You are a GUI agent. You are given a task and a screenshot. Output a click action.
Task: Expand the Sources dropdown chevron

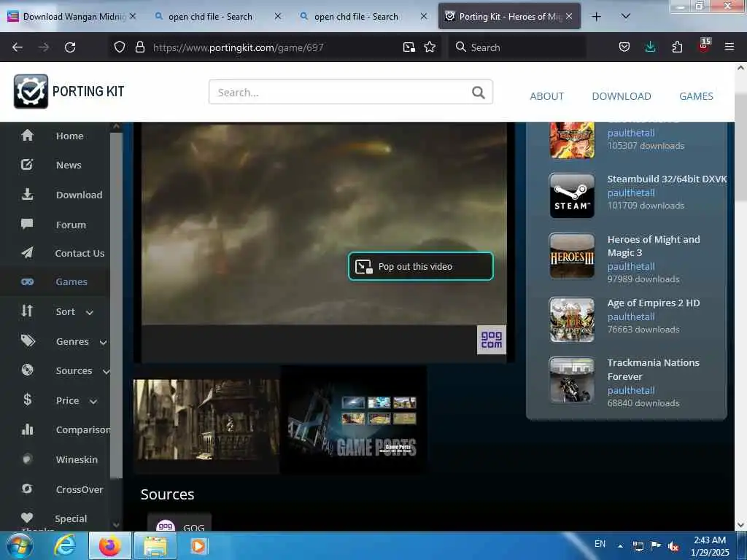coord(107,371)
